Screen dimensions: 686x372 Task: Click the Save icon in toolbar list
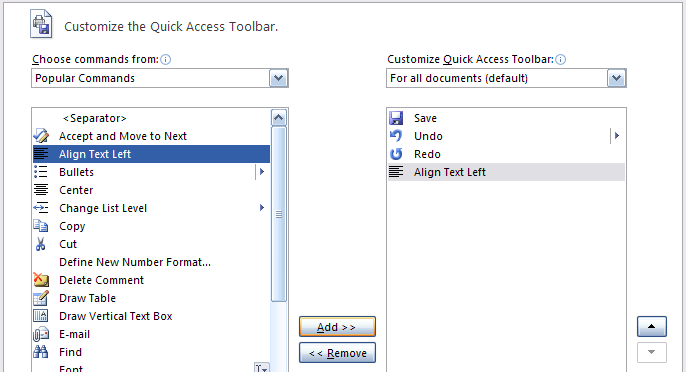click(396, 118)
